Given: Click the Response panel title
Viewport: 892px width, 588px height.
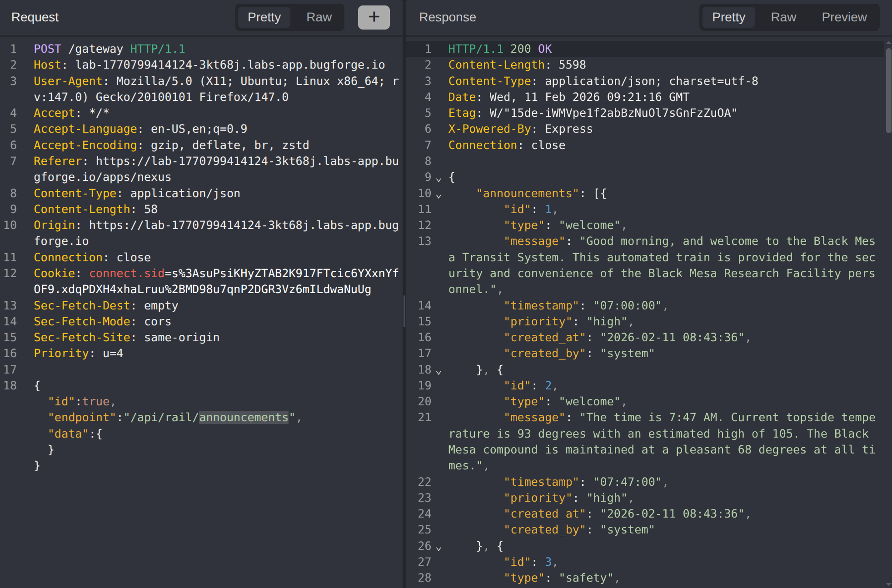Looking at the screenshot, I should 447,17.
